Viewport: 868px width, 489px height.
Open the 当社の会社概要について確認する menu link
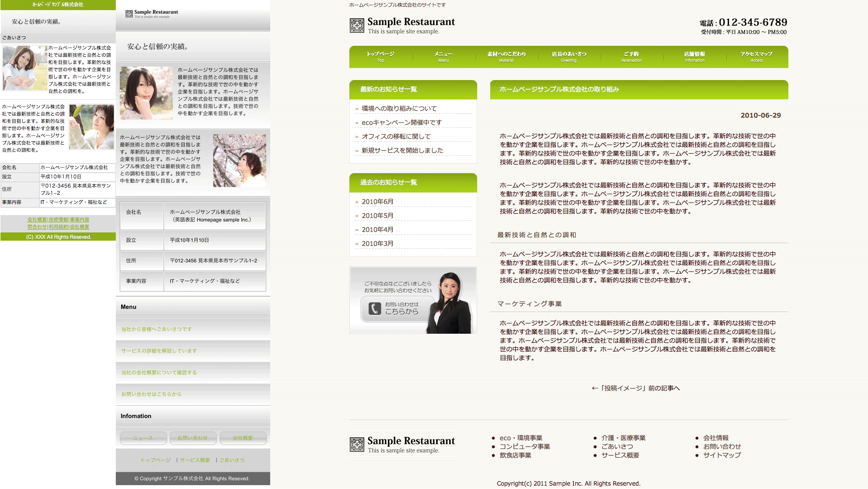click(159, 373)
